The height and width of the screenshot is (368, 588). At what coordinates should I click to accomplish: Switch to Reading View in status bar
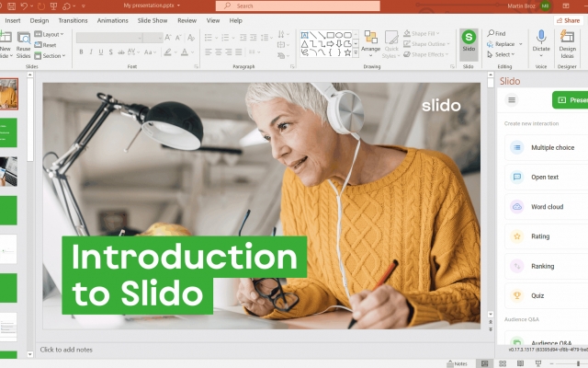click(520, 363)
